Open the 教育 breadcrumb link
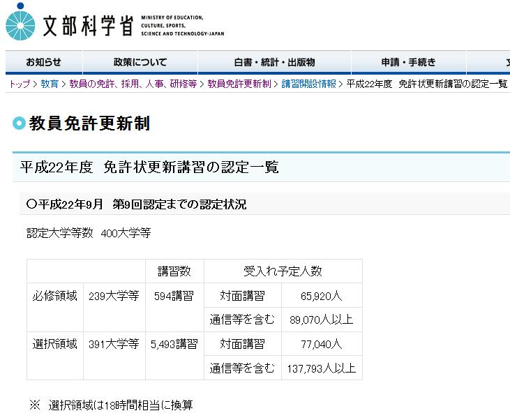Image resolution: width=510 pixels, height=420 pixels. tap(50, 84)
